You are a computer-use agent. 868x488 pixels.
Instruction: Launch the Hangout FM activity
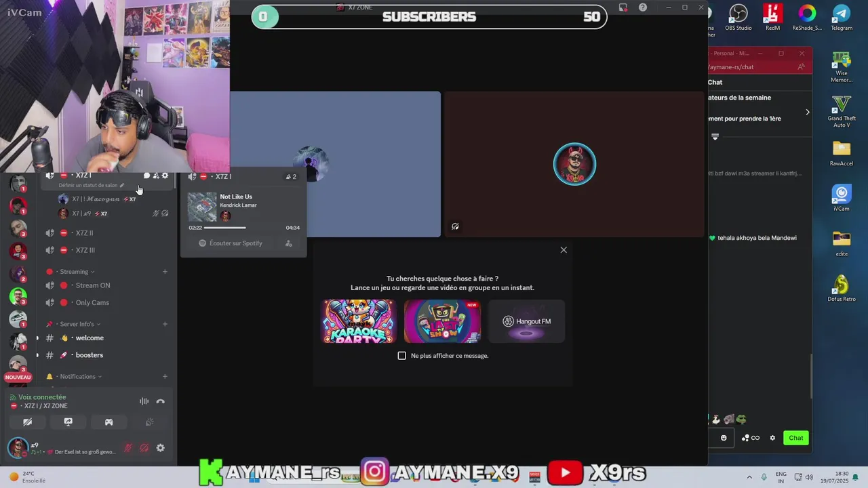click(526, 321)
